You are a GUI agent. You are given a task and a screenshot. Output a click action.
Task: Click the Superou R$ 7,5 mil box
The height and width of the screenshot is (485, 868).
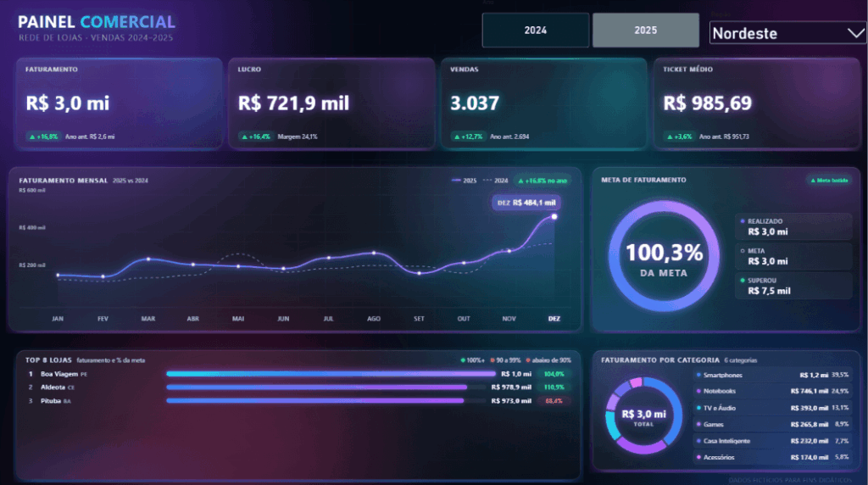point(793,286)
